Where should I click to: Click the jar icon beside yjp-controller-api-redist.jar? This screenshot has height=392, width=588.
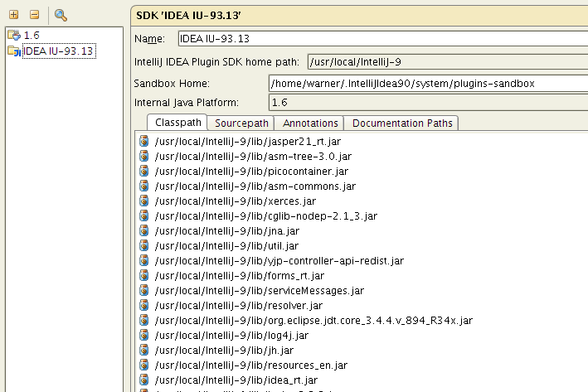[144, 260]
